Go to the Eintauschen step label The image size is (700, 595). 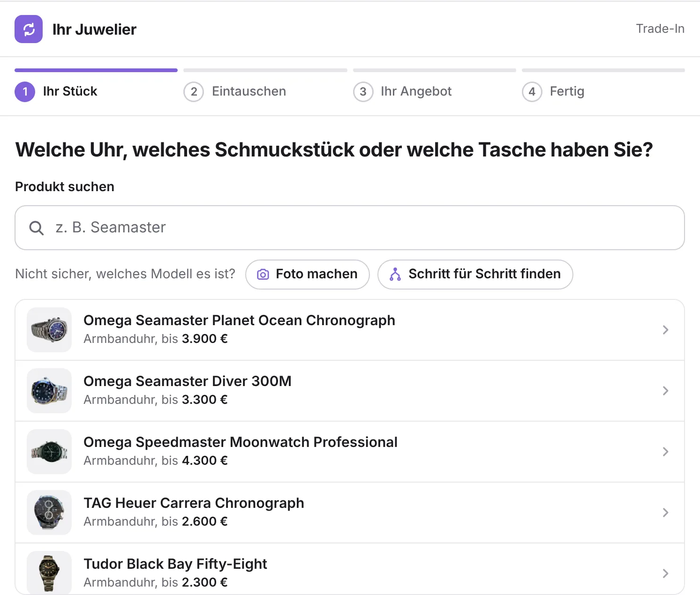coord(249,91)
